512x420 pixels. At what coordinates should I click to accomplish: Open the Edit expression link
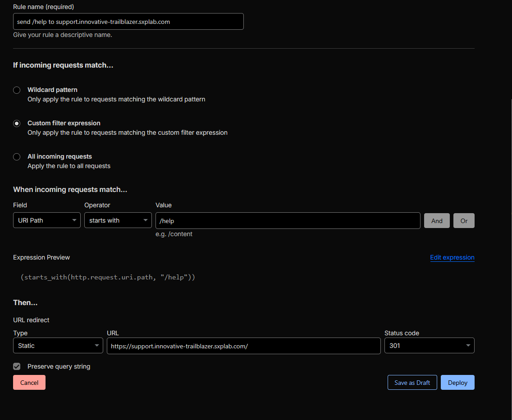click(452, 257)
